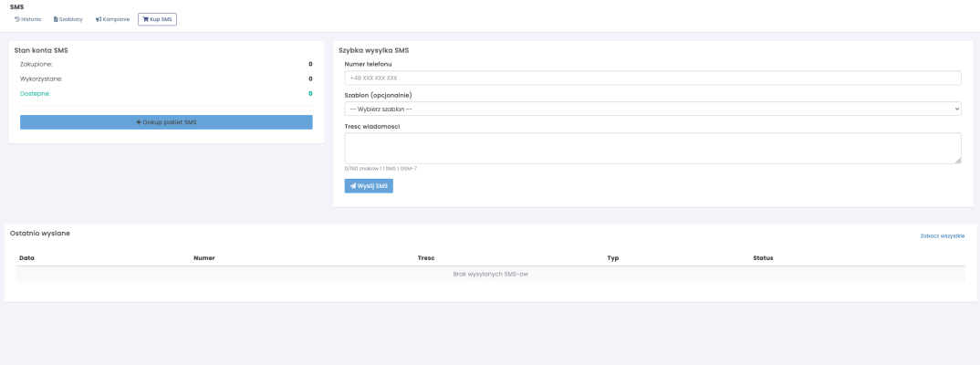980x365 pixels.
Task: Click the Tresc column header in the table
Action: pos(426,258)
